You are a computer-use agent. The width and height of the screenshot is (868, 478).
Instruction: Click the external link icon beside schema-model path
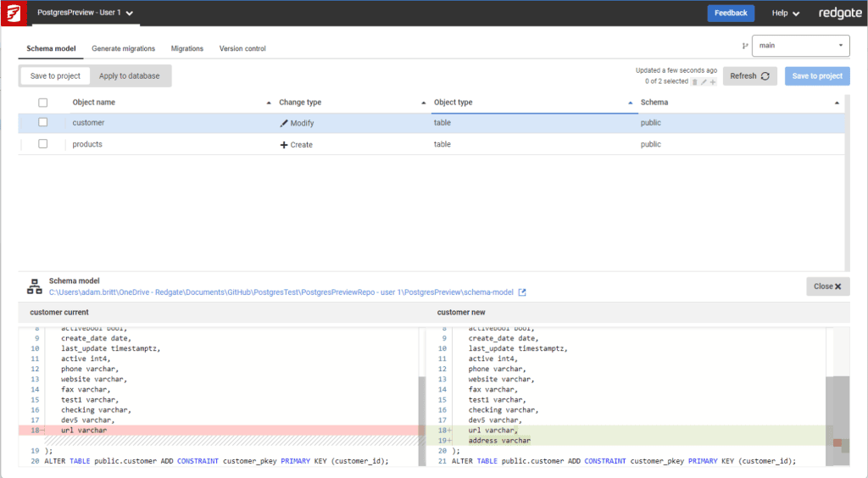tap(522, 292)
